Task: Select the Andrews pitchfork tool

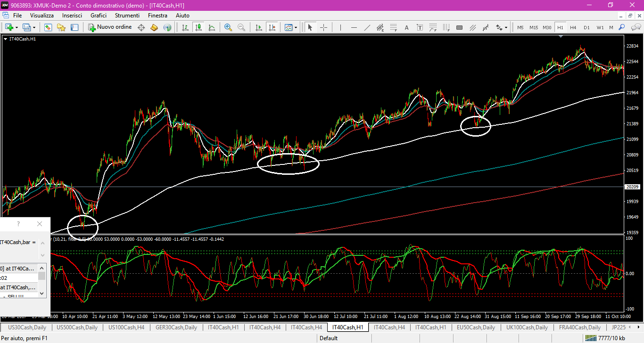Action: coord(486,27)
